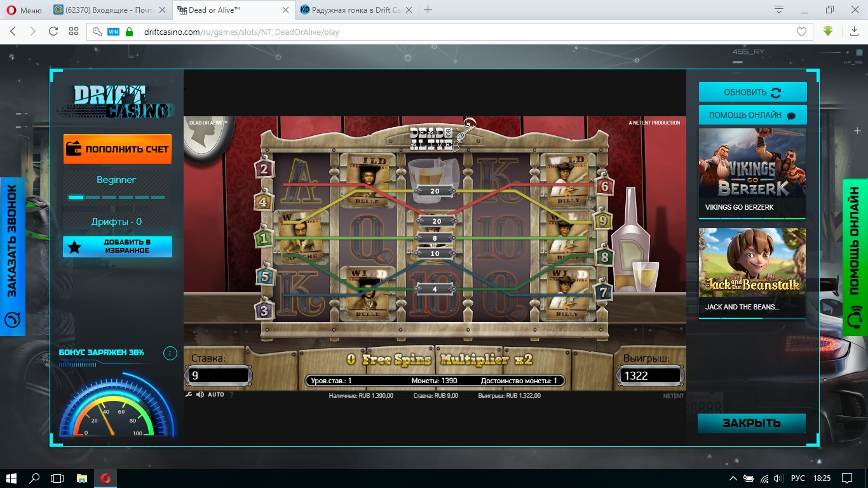Click ДОБАВИТЬ В ИЗБРАННОЕ button

pyautogui.click(x=118, y=247)
